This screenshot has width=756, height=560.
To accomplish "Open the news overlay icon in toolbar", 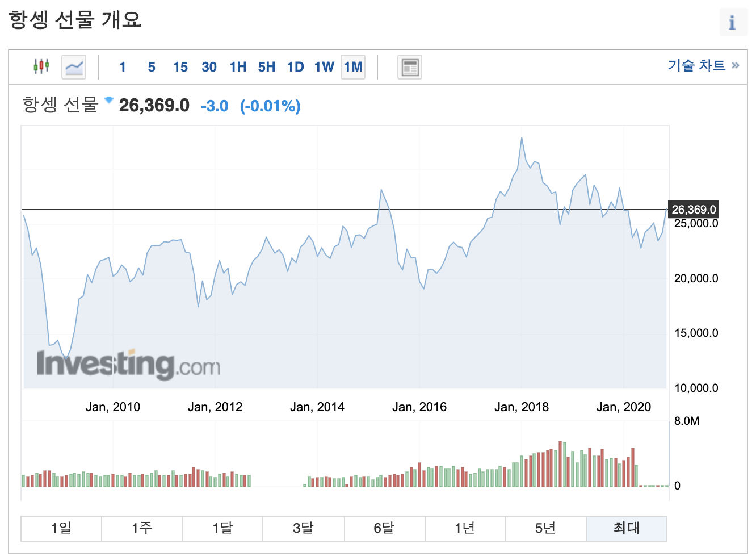I will pyautogui.click(x=410, y=67).
